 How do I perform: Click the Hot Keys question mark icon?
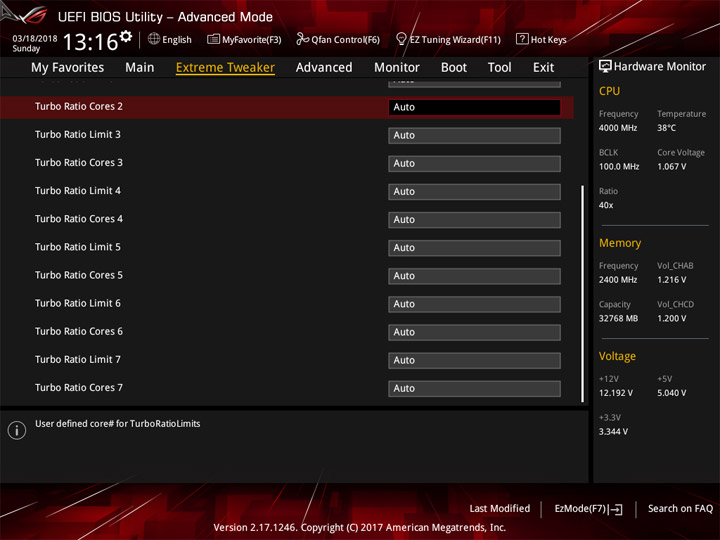[522, 39]
